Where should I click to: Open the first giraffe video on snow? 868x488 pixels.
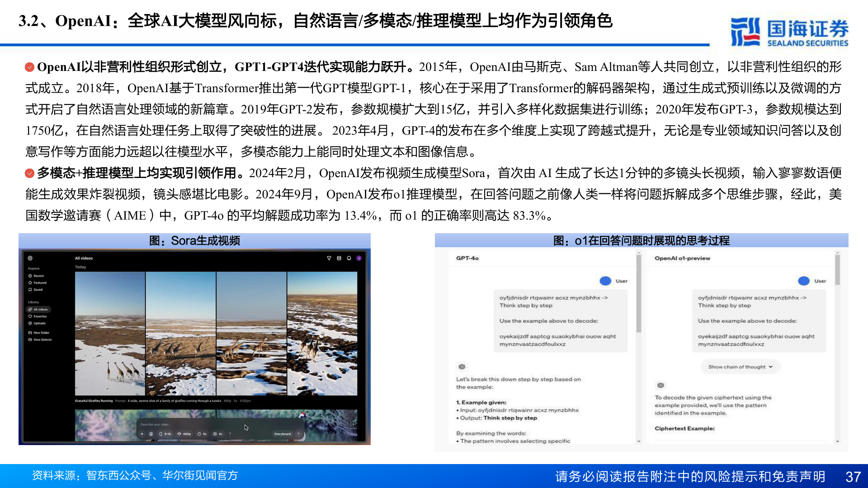pos(110,333)
